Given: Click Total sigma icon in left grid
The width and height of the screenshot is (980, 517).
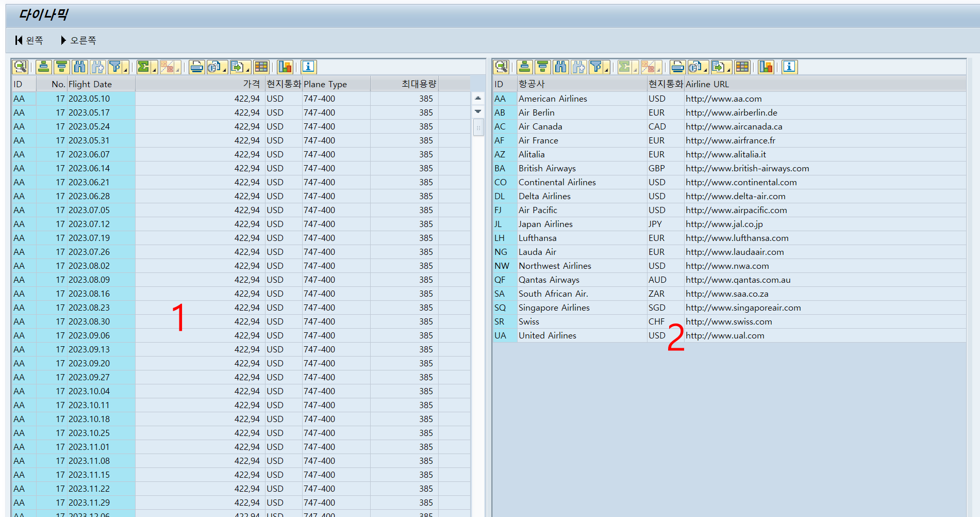Looking at the screenshot, I should tap(143, 67).
